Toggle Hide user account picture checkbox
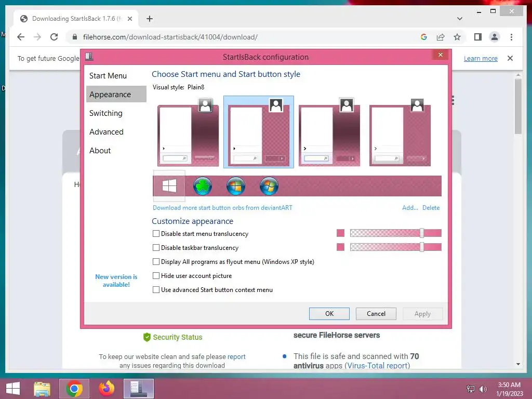The width and height of the screenshot is (532, 399). 156,275
